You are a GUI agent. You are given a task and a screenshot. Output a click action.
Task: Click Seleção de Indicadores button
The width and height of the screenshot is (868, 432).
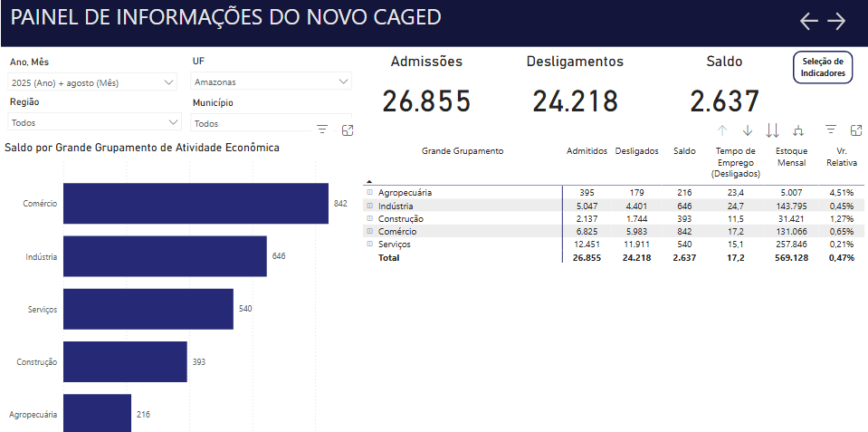point(823,68)
